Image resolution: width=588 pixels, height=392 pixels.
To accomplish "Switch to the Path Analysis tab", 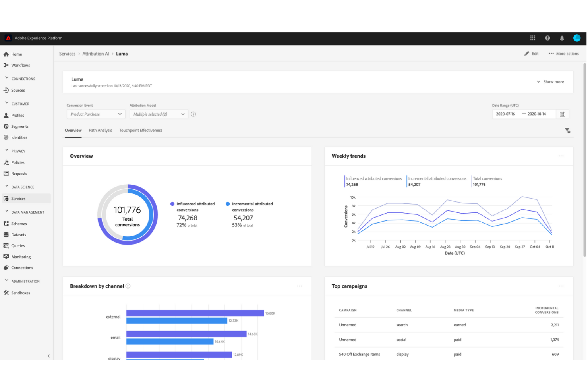I will (101, 131).
